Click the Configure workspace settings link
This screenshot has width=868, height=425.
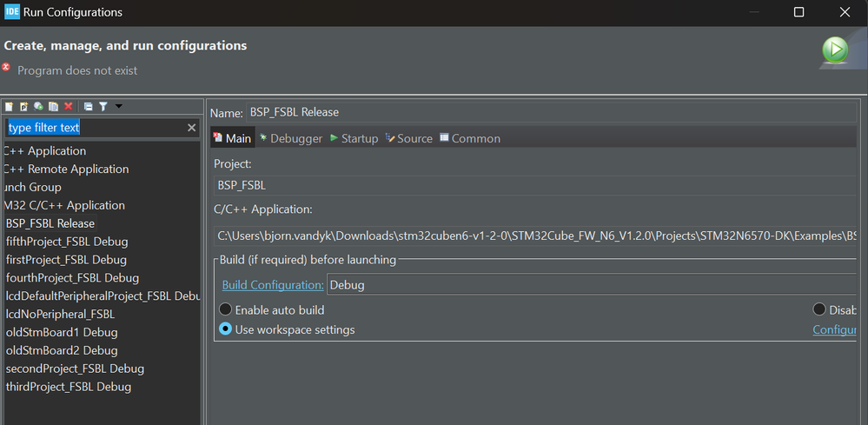click(834, 329)
